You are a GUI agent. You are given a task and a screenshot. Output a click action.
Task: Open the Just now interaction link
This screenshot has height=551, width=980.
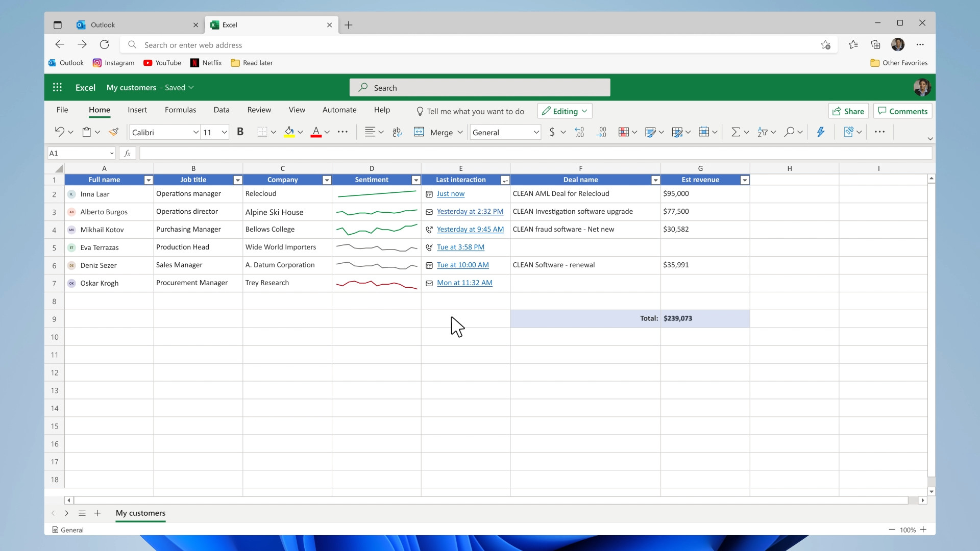[x=451, y=194]
